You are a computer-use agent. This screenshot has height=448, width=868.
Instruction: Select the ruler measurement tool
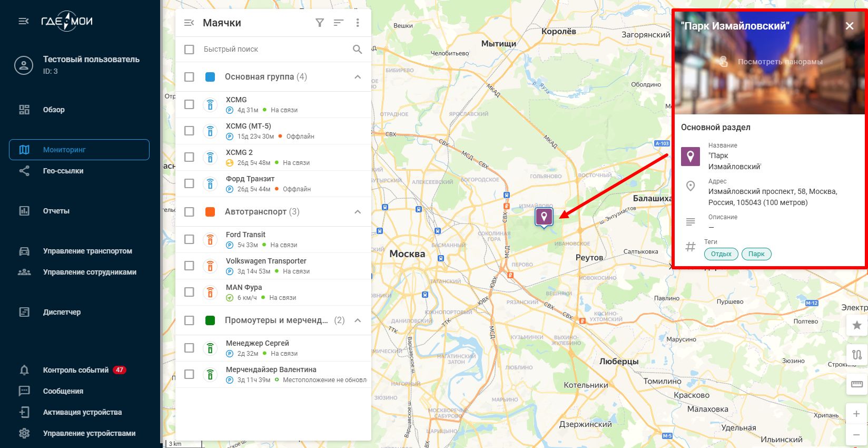coord(857,384)
